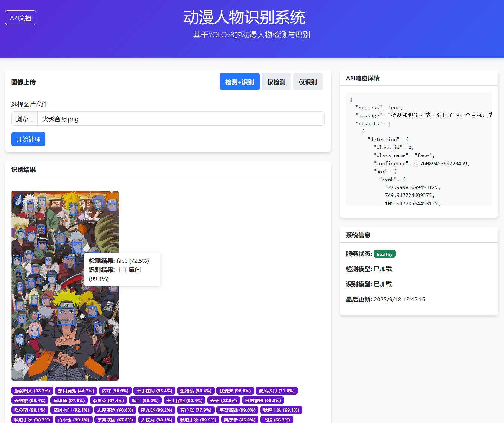Click the 志摩廉造 (60.0%) tag

115,410
